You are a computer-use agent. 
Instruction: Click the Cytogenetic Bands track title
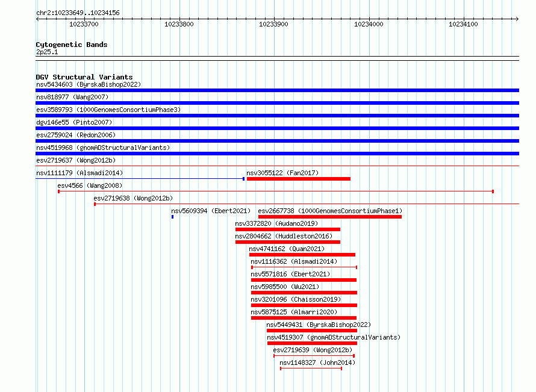point(72,45)
